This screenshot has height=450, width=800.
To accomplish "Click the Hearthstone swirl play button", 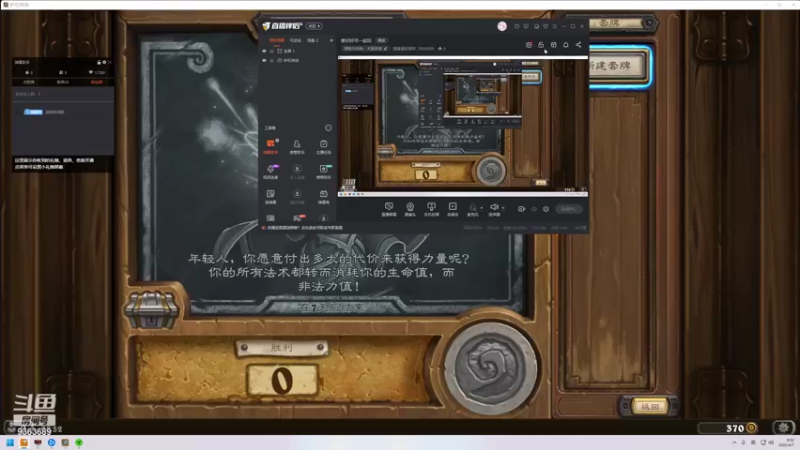I will [x=491, y=366].
